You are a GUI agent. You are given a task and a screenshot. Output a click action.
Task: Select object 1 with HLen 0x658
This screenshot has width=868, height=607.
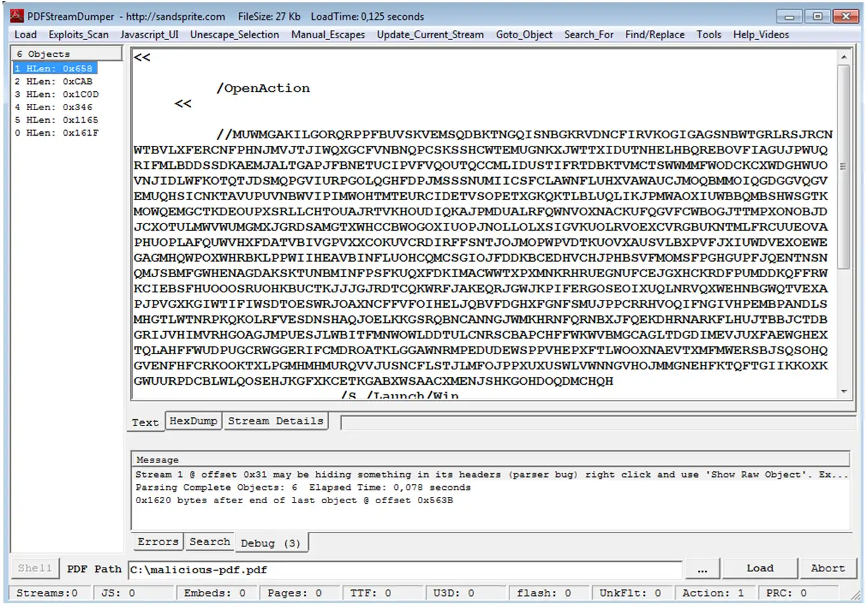coord(55,68)
